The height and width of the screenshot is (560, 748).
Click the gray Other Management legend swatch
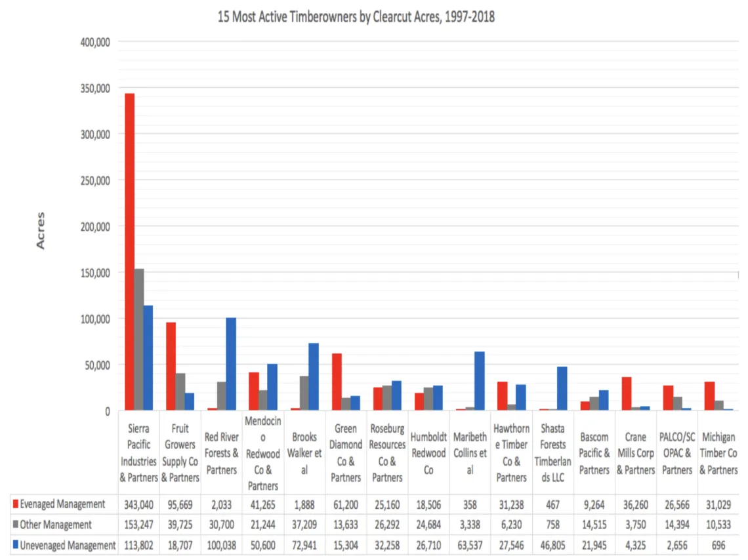point(16,524)
